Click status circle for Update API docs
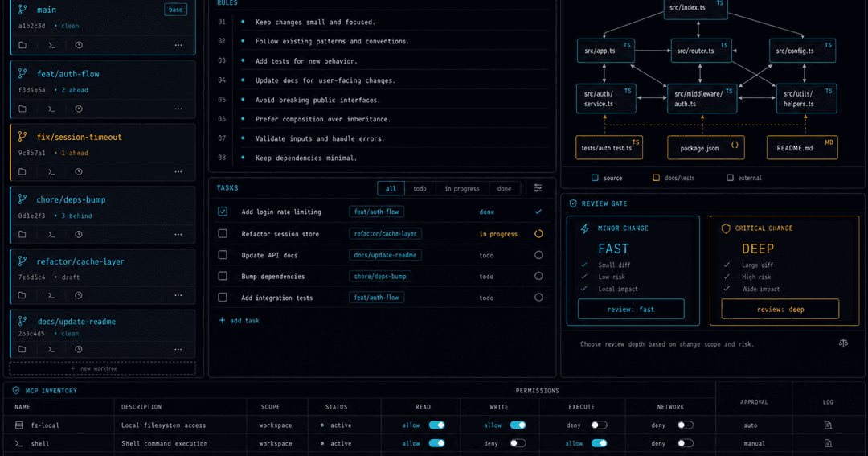Image resolution: width=868 pixels, height=456 pixels. (x=538, y=255)
